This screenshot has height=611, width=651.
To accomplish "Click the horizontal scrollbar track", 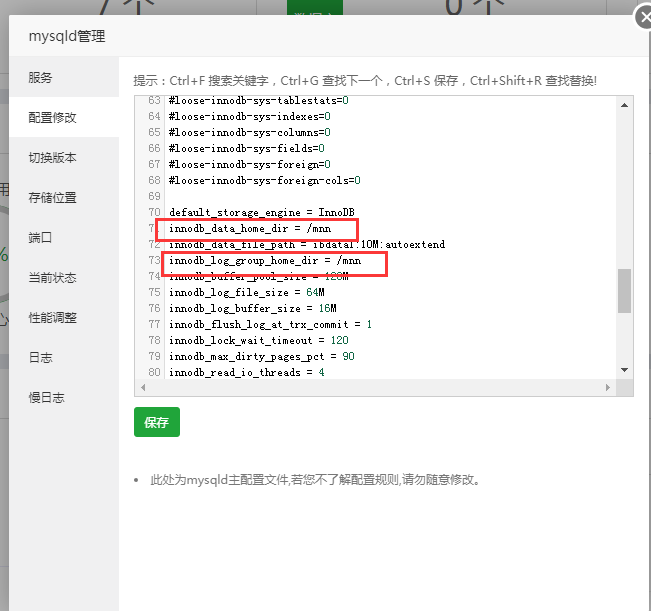I will point(375,387).
